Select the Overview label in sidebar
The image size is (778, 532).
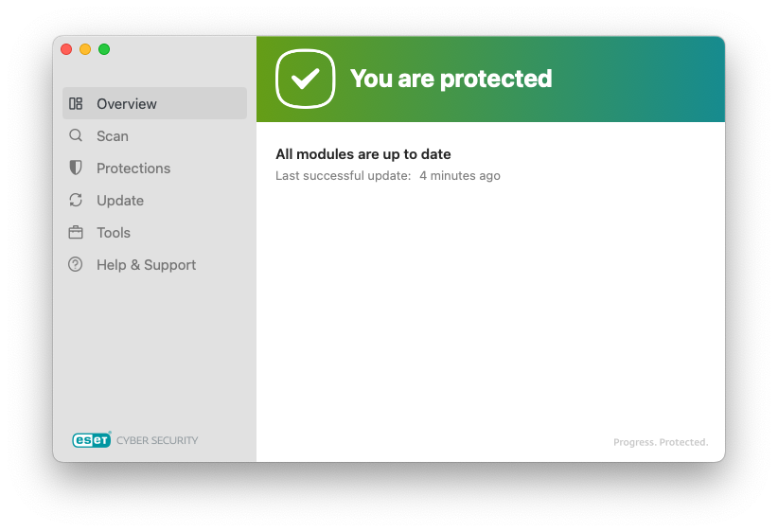pos(127,104)
